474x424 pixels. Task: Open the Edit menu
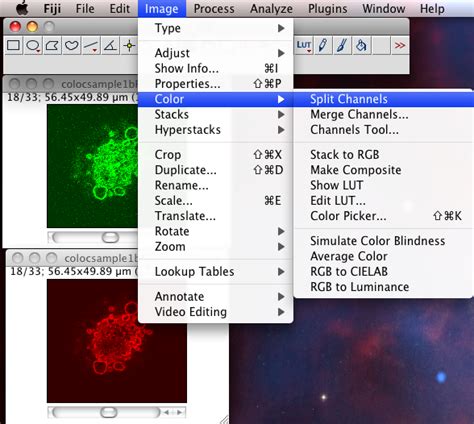coord(119,9)
